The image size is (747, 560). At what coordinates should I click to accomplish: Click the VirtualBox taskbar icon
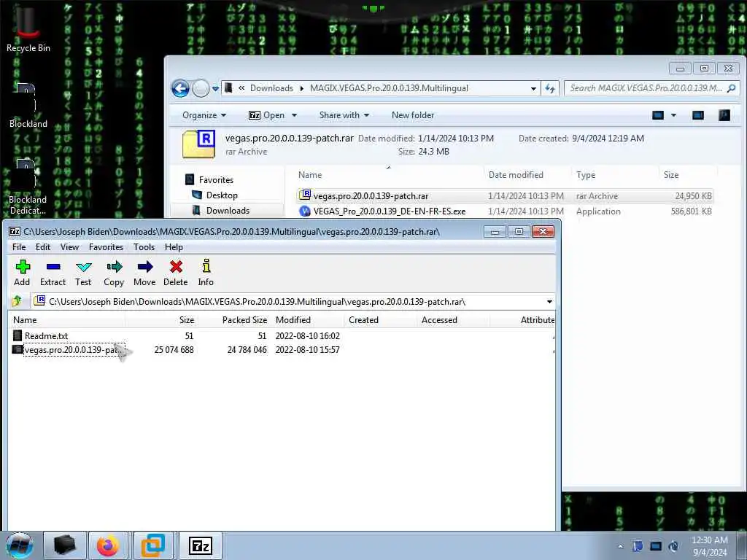tap(153, 545)
